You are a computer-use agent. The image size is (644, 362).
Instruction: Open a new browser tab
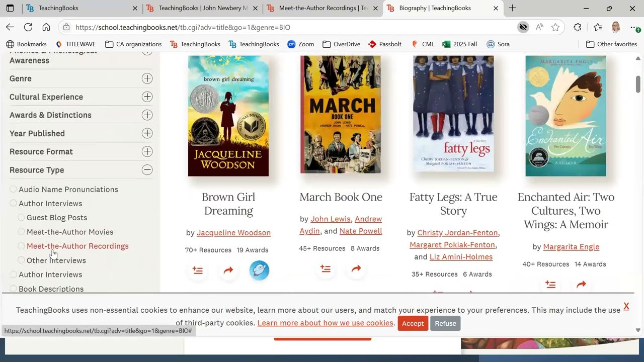pos(512,8)
